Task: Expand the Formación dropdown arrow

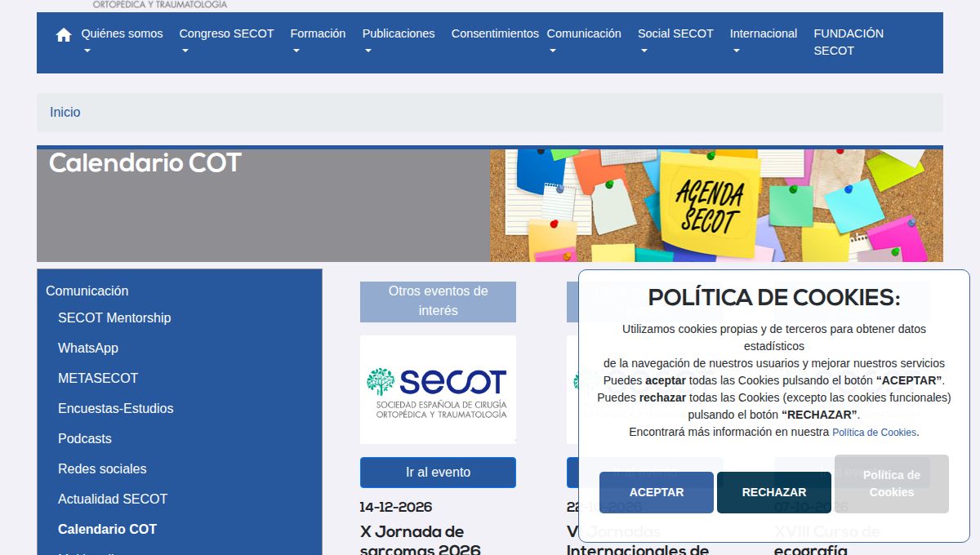Action: click(296, 51)
